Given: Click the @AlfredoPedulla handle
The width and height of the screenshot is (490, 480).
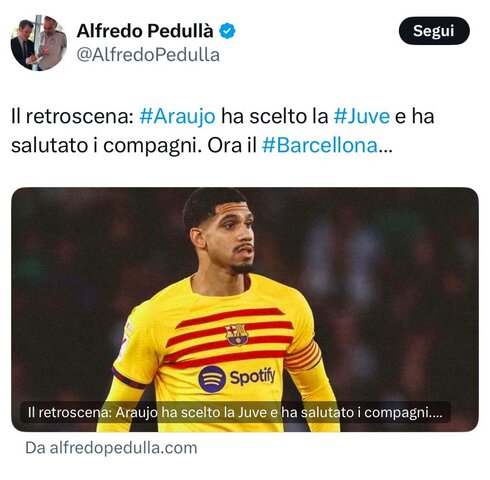Looking at the screenshot, I should point(148,55).
